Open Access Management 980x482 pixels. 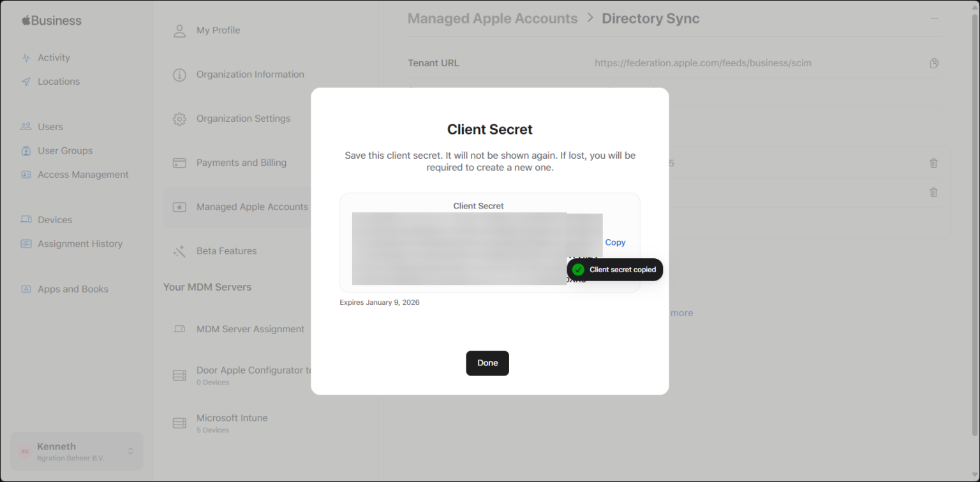point(83,174)
